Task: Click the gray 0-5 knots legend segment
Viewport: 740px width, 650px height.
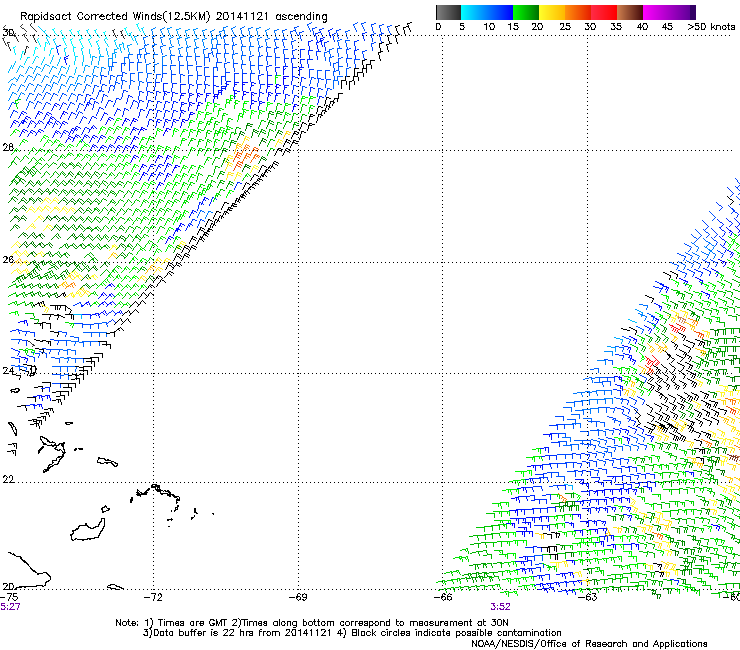Action: (x=448, y=12)
